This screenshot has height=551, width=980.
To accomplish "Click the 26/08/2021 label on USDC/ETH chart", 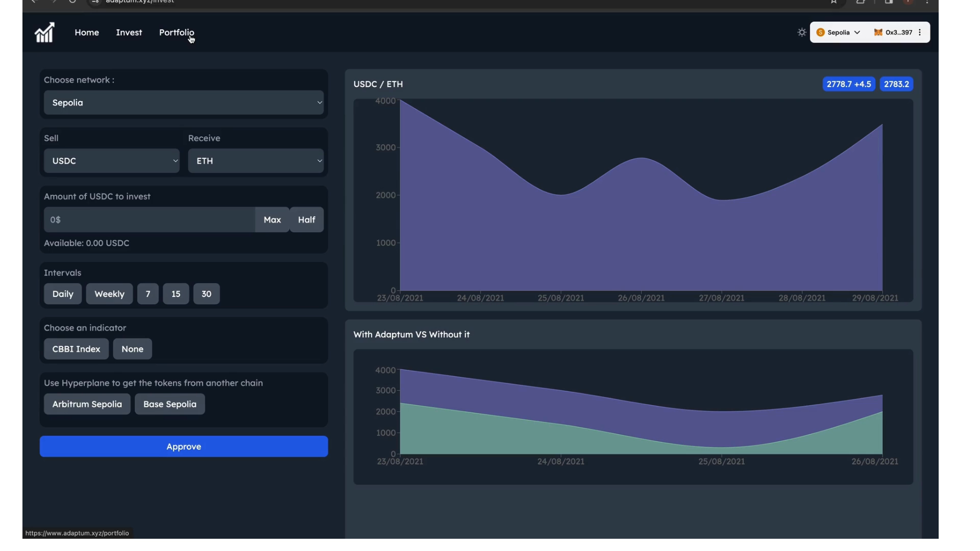I will point(641,298).
